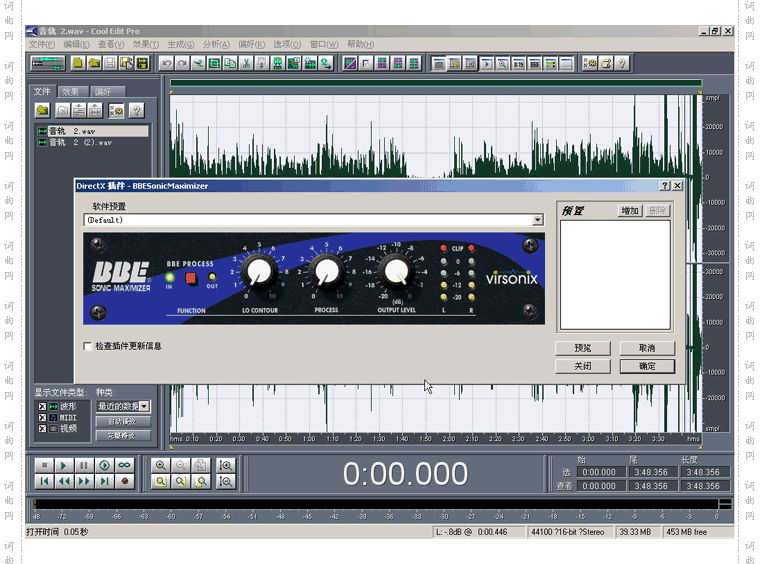760x564 pixels.
Task: Toggle the green BBE Process IN indicator
Action: click(169, 278)
